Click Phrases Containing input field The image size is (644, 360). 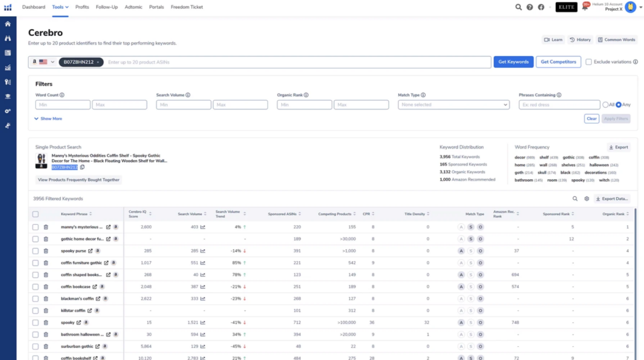click(x=559, y=105)
